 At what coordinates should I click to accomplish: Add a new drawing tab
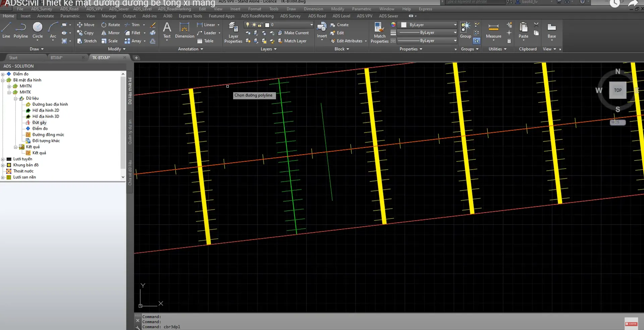[x=136, y=58]
